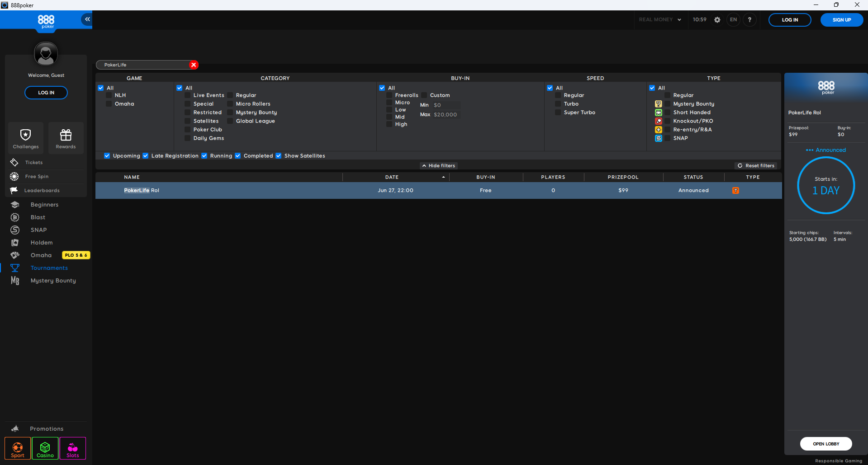
Task: Toggle Late Registration checkbox
Action: click(x=146, y=156)
